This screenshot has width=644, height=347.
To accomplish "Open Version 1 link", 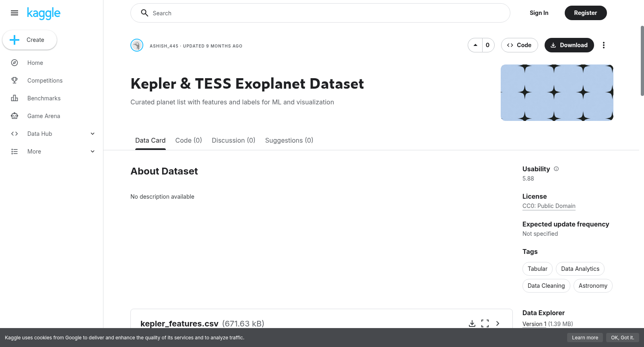I will [534, 324].
